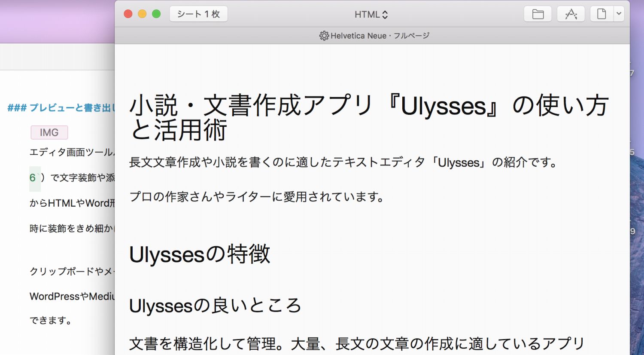This screenshot has width=644, height=355.
Task: Click the green full-screen window button
Action: pos(156,14)
